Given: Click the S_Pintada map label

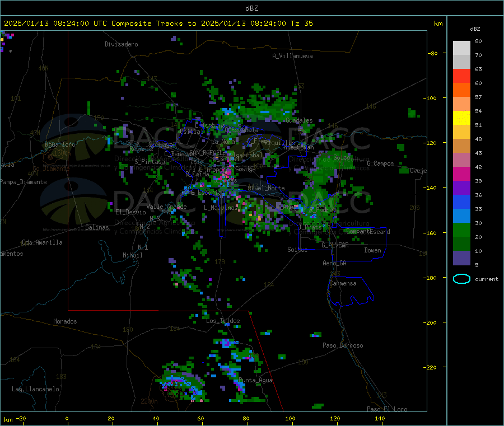Looking at the screenshot, I should point(150,162).
